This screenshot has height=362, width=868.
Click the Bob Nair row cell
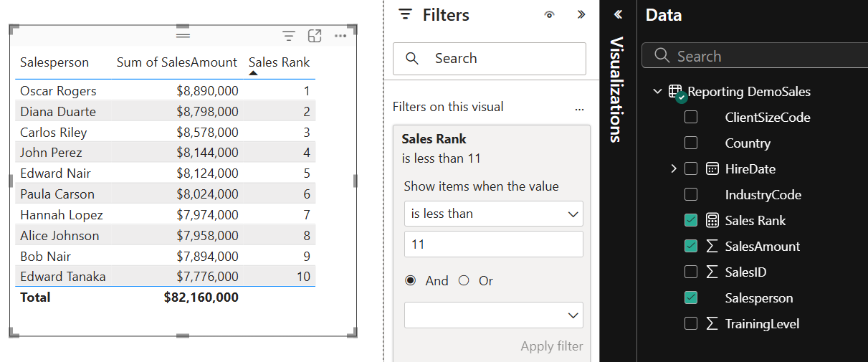(x=46, y=257)
